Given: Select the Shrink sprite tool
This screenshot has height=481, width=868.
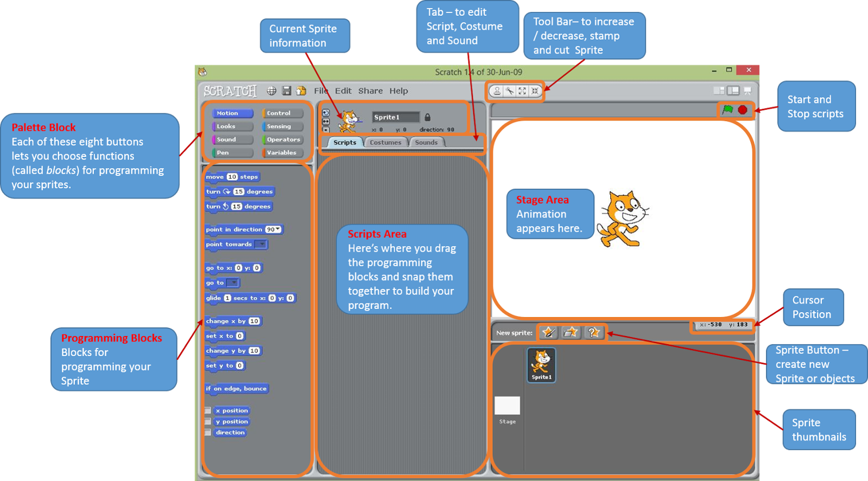Looking at the screenshot, I should 535,91.
